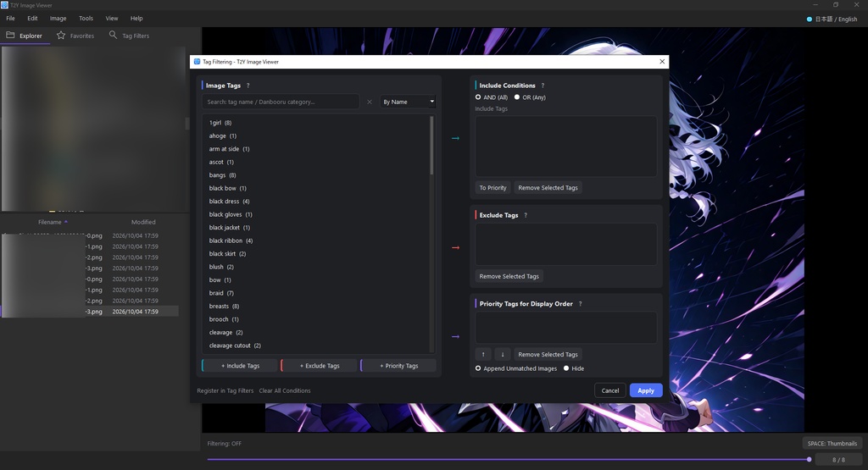
Task: Clear the tag search field with X
Action: pyautogui.click(x=370, y=102)
